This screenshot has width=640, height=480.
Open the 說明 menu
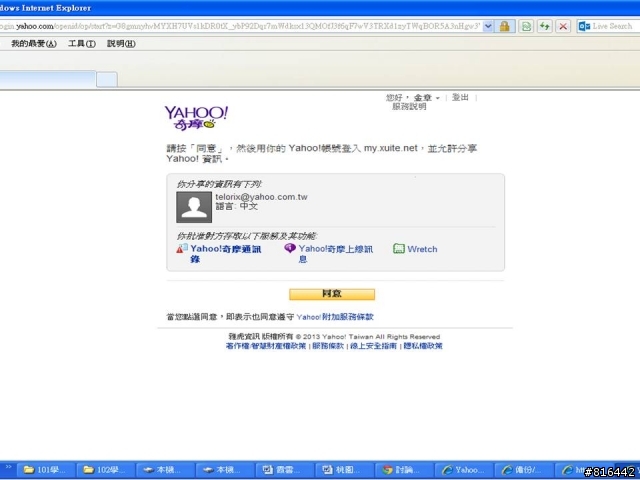(121, 44)
